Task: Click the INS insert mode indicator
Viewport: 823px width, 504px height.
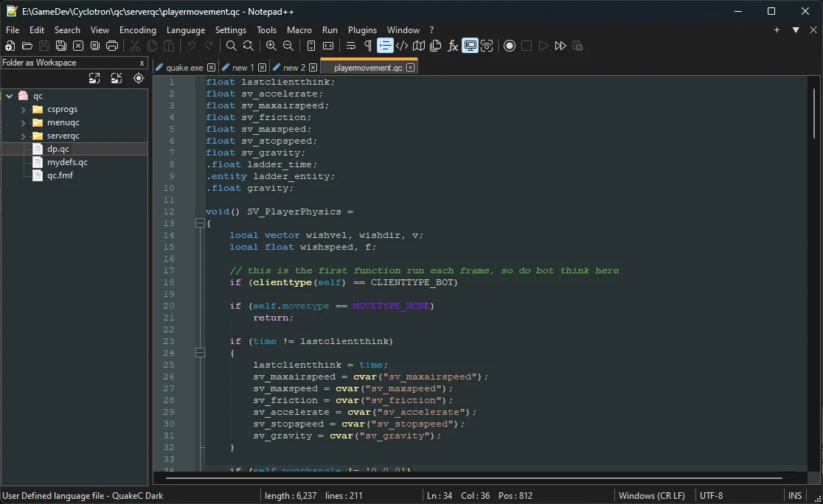Action: coord(795,496)
